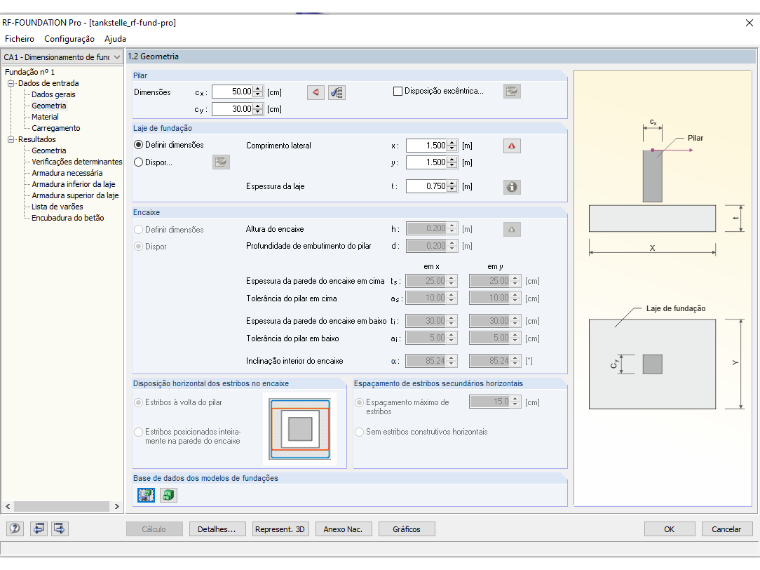Close the RF-FOUNDATION Pro window
760x570 pixels.
pos(749,22)
